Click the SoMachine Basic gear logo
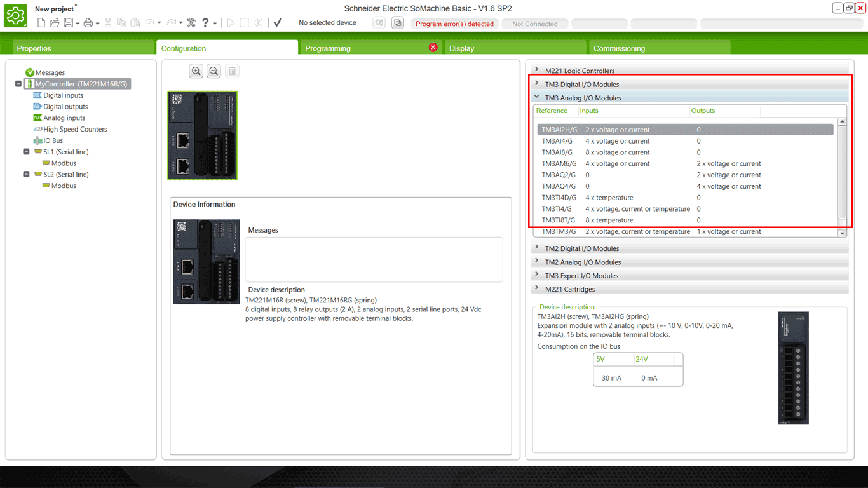The image size is (868, 488). tap(16, 15)
